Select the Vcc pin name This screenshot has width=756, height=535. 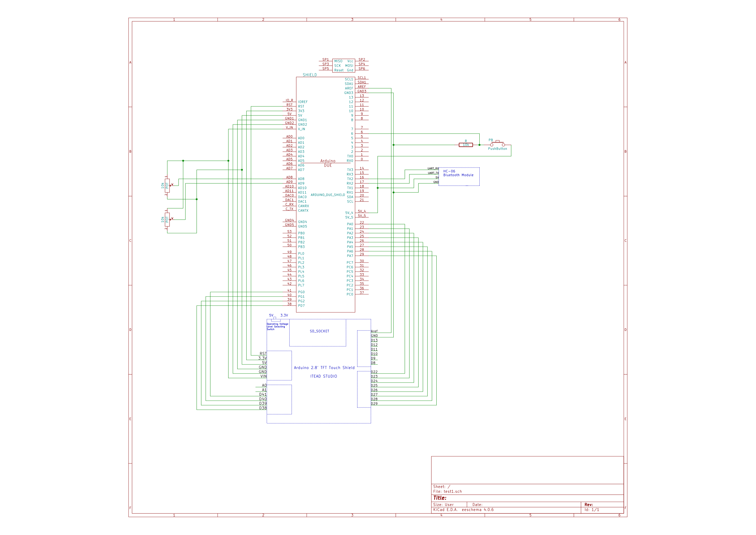[x=350, y=61]
